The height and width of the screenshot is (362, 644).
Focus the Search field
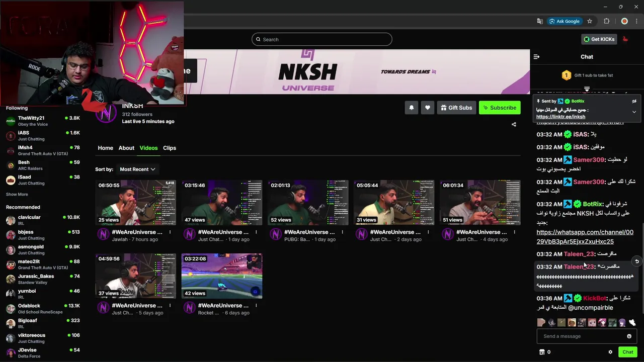pos(322,39)
